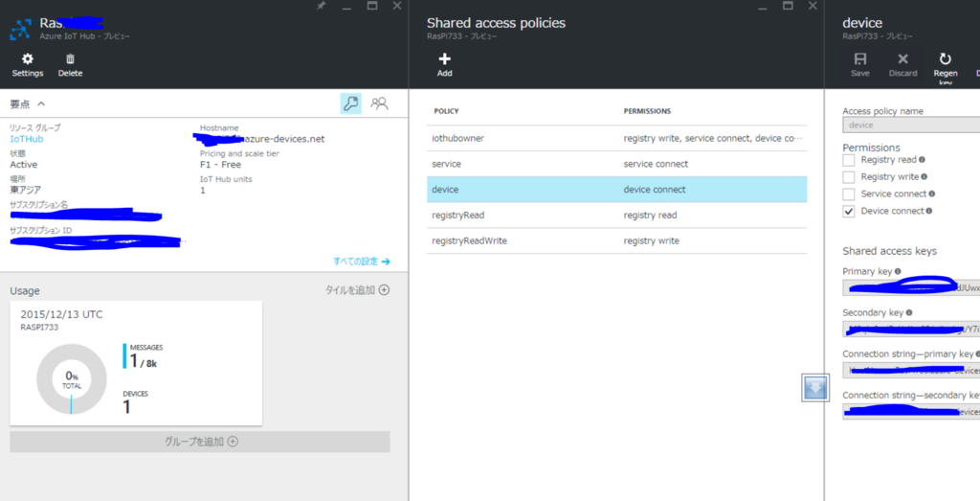Show info tooltip for Registry write
This screenshot has height=501, width=980.
[x=924, y=177]
